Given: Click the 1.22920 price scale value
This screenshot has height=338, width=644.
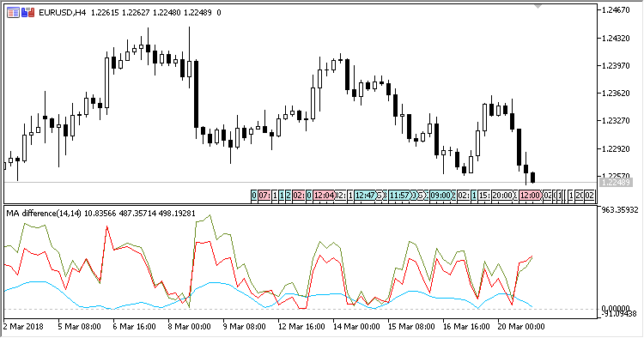Looking at the screenshot, I should pyautogui.click(x=616, y=148).
